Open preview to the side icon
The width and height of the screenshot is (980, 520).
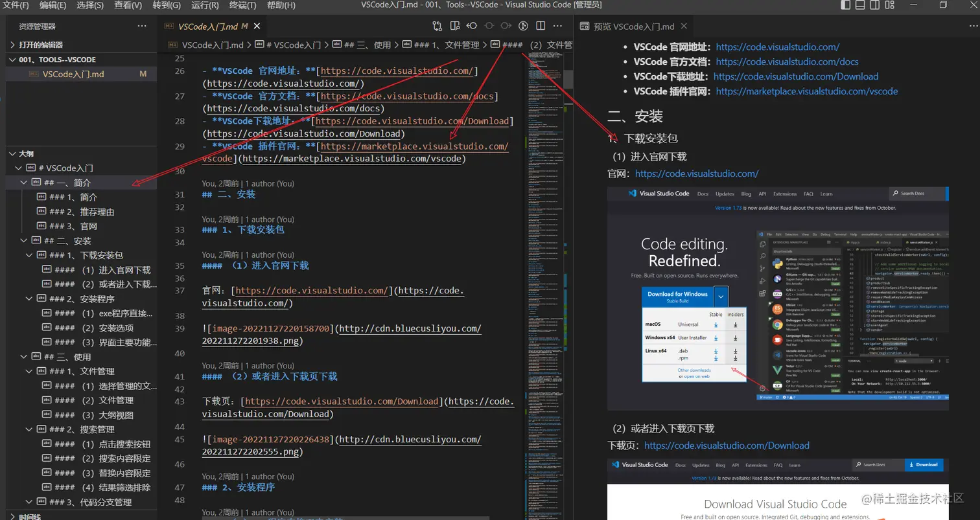click(454, 27)
